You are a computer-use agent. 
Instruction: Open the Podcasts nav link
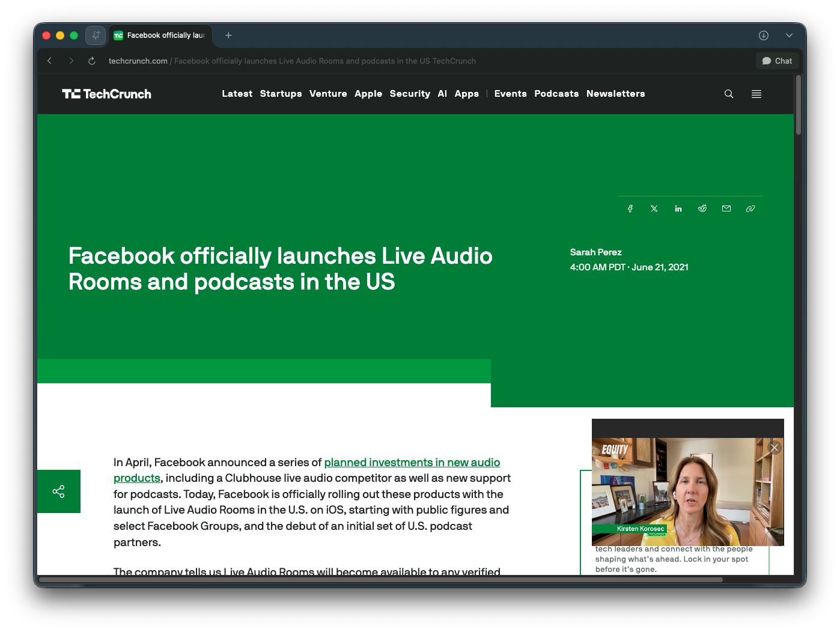pos(556,94)
